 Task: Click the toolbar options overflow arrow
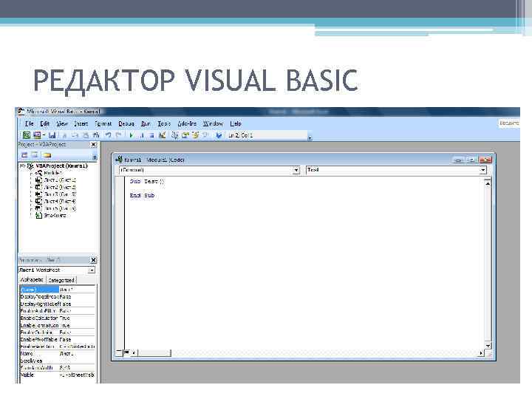click(x=310, y=137)
